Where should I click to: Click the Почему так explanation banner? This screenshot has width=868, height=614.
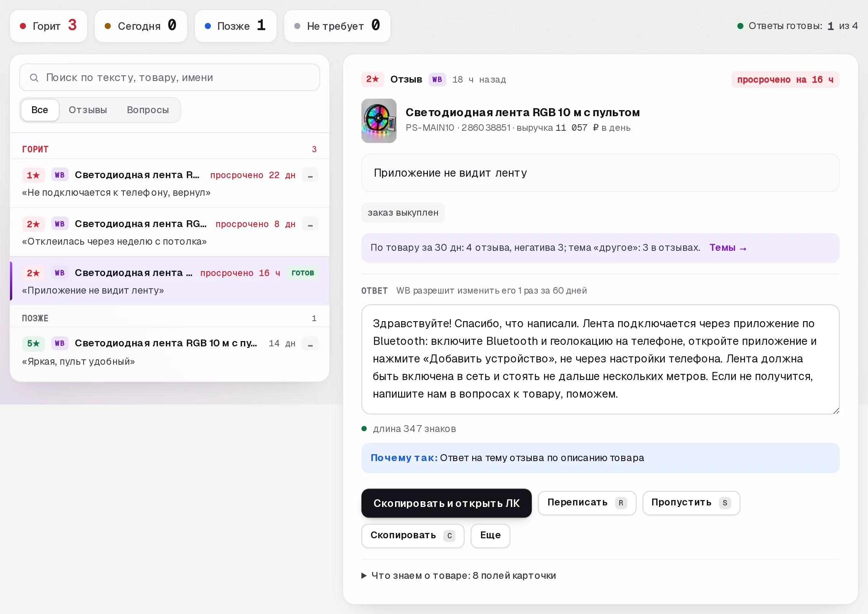(x=600, y=458)
